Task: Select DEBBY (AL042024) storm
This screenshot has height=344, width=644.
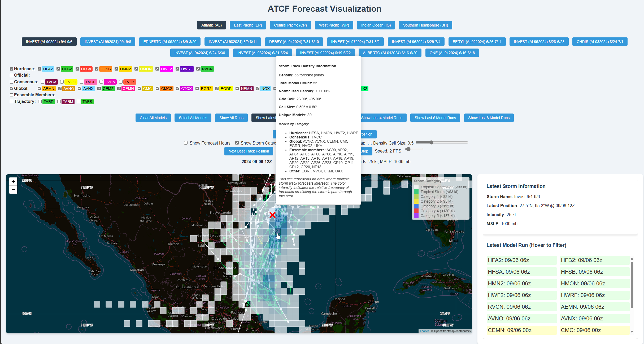Action: tap(294, 42)
